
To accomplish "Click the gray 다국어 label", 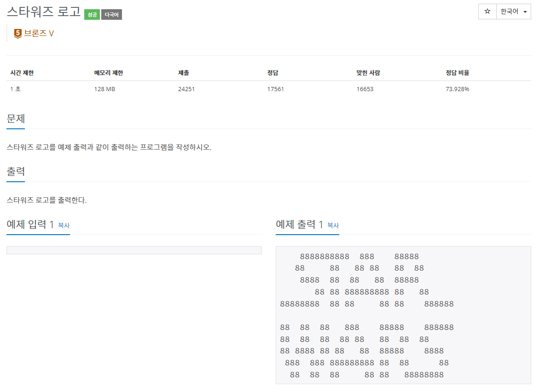I will point(111,14).
